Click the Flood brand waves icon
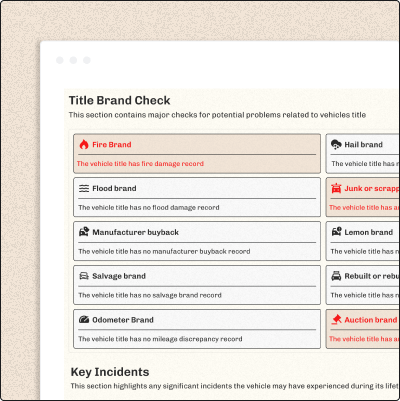400x401 pixels. (84, 188)
